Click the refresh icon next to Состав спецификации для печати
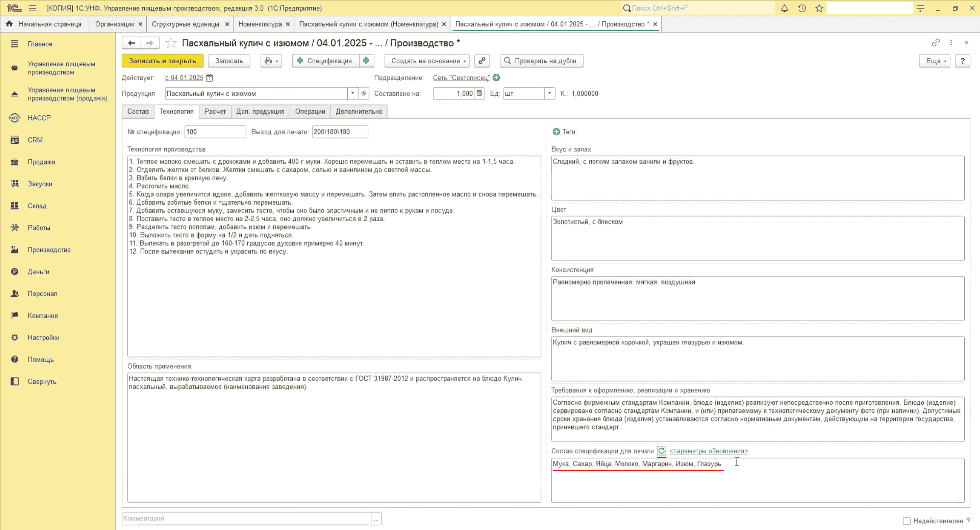The image size is (980, 530). 661,451
